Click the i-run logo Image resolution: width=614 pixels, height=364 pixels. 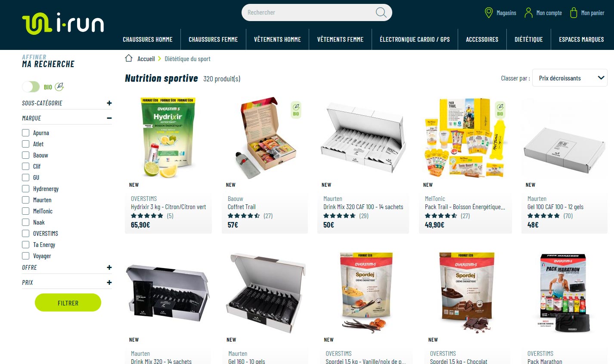click(x=63, y=24)
